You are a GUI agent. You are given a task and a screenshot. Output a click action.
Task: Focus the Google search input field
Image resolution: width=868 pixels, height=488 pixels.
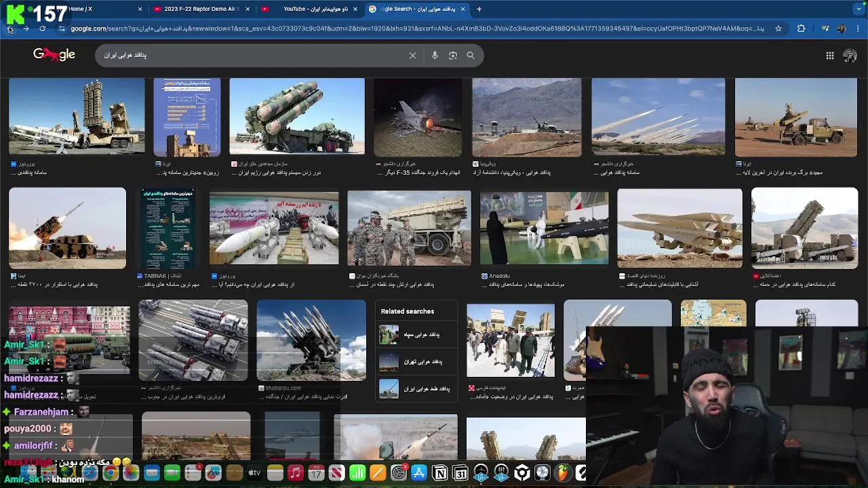point(251,56)
